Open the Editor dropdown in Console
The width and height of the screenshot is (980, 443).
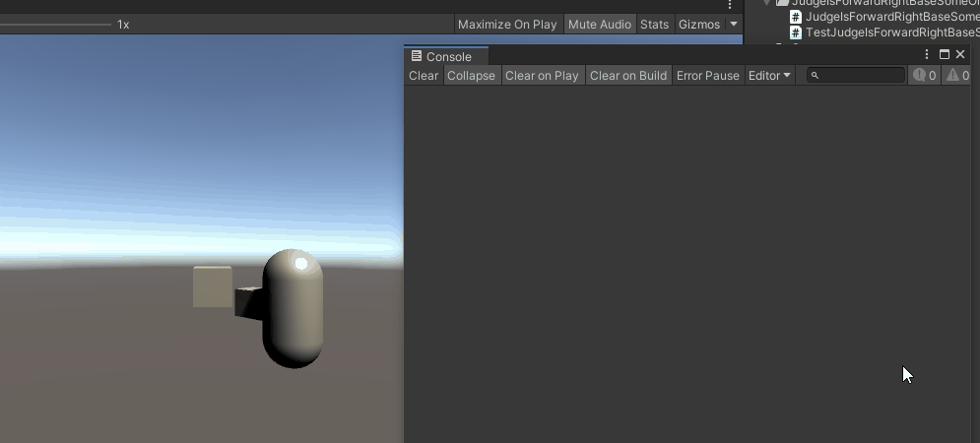(769, 76)
